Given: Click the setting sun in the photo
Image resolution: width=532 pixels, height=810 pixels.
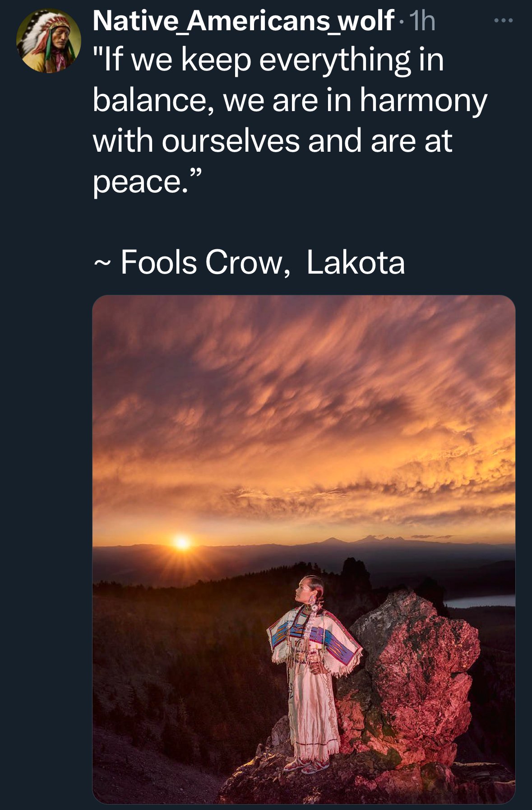Looking at the screenshot, I should pyautogui.click(x=182, y=542).
